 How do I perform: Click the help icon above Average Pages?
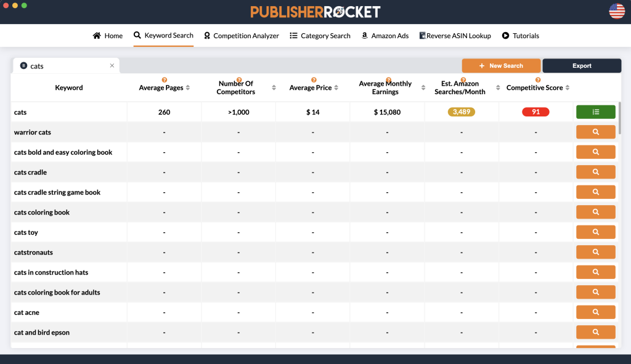tap(165, 80)
